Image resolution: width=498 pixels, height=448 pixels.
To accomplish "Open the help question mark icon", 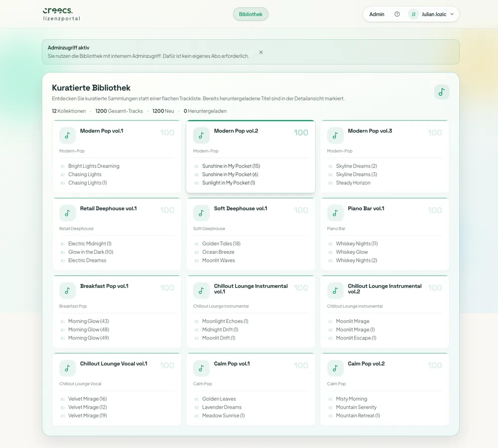I will (x=397, y=14).
